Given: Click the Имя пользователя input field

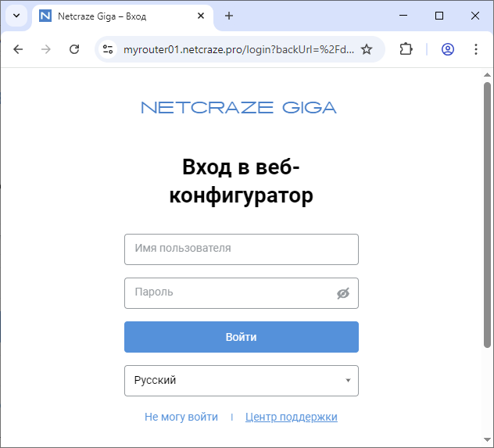Looking at the screenshot, I should point(241,249).
